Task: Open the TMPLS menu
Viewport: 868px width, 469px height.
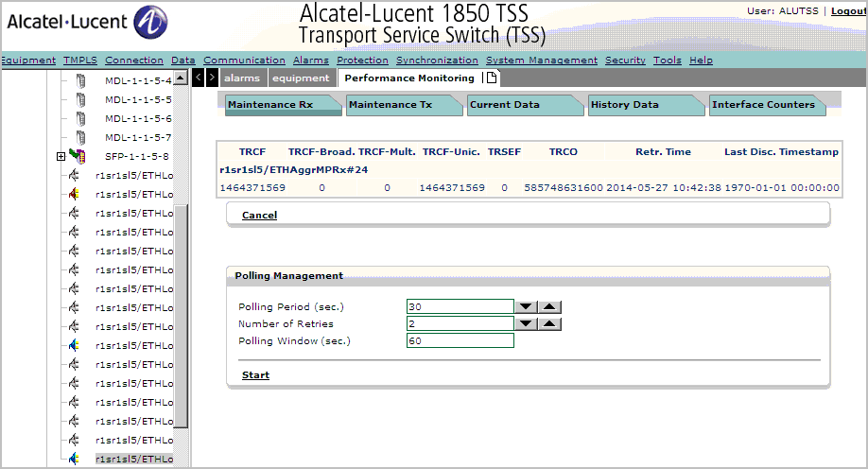Action: [80, 60]
